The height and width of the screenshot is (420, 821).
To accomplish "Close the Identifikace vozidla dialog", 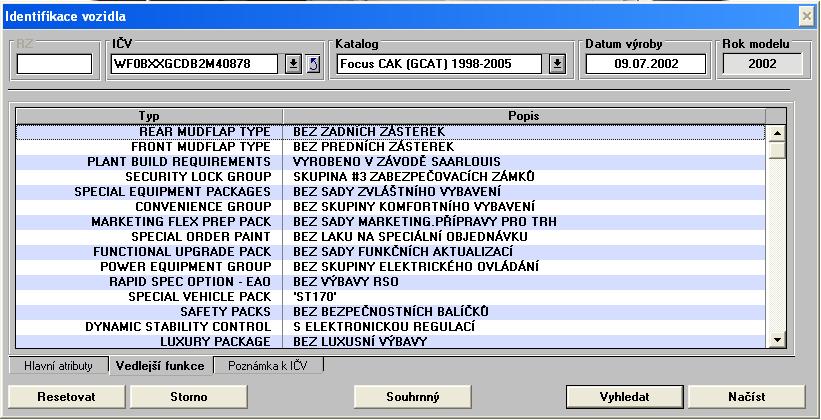I will (807, 16).
